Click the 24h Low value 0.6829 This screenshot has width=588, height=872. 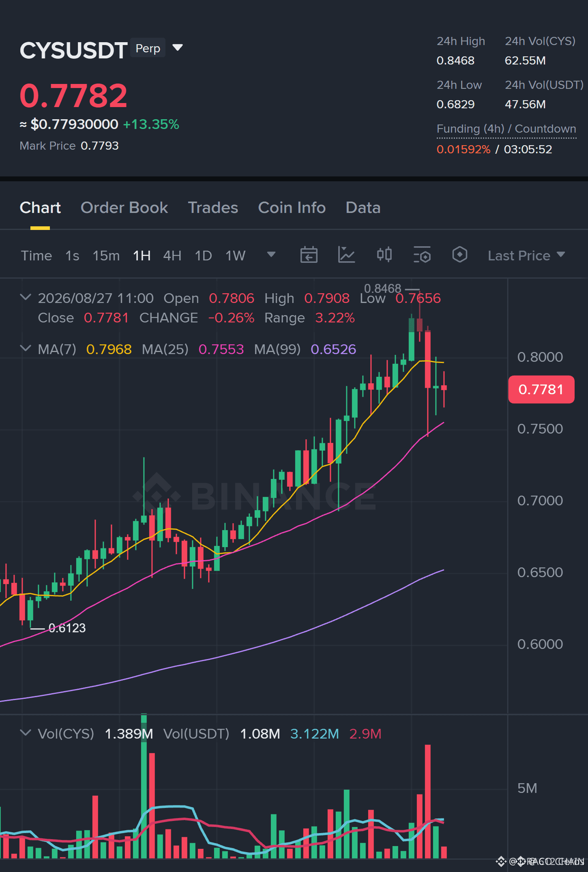tap(455, 104)
